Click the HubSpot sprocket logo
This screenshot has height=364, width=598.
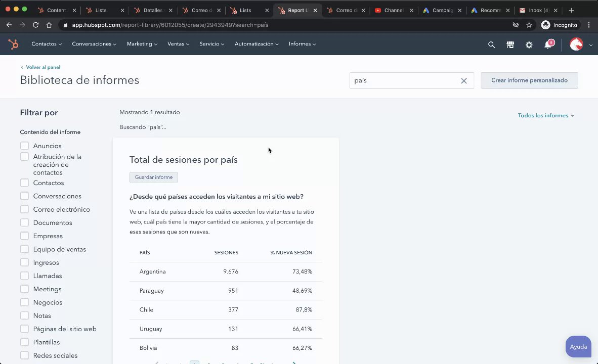(x=13, y=44)
